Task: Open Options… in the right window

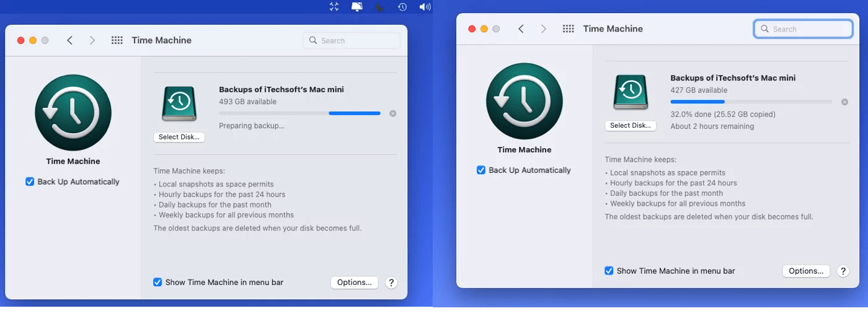Action: [806, 271]
